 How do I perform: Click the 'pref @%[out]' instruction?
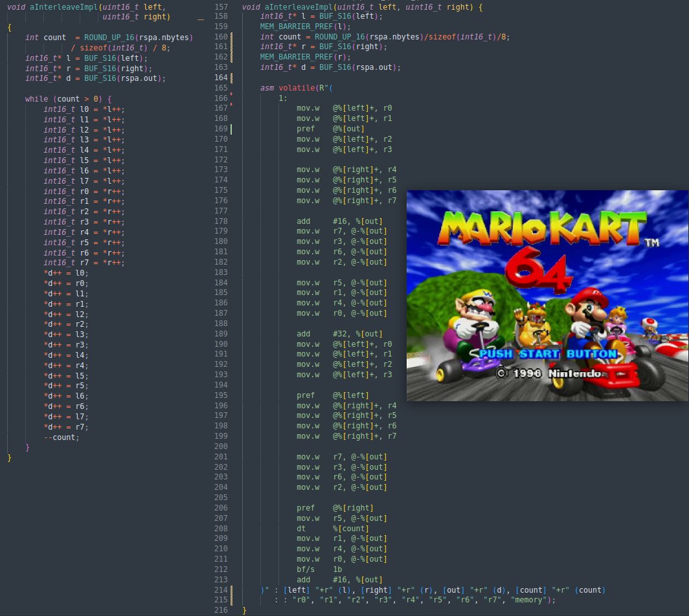point(330,129)
